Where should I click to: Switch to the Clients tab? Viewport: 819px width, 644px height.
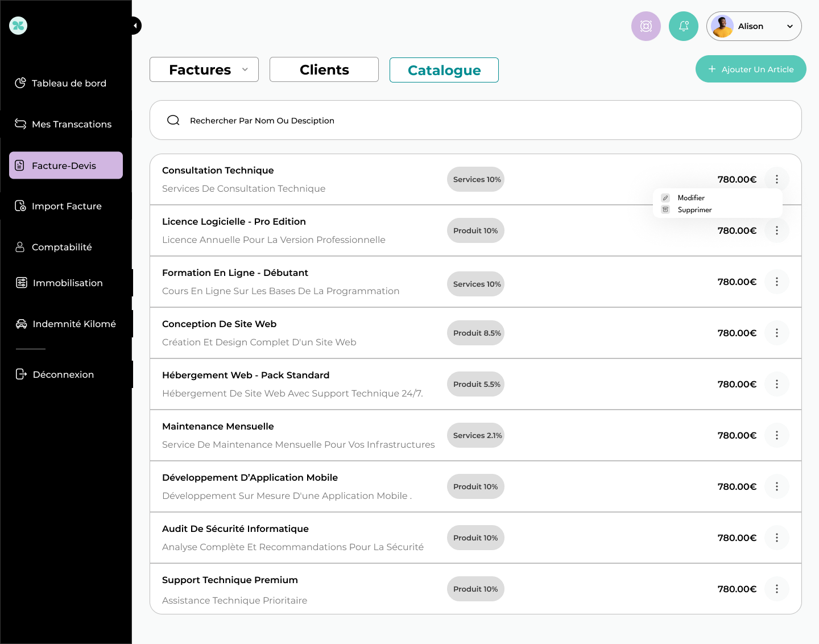point(324,69)
